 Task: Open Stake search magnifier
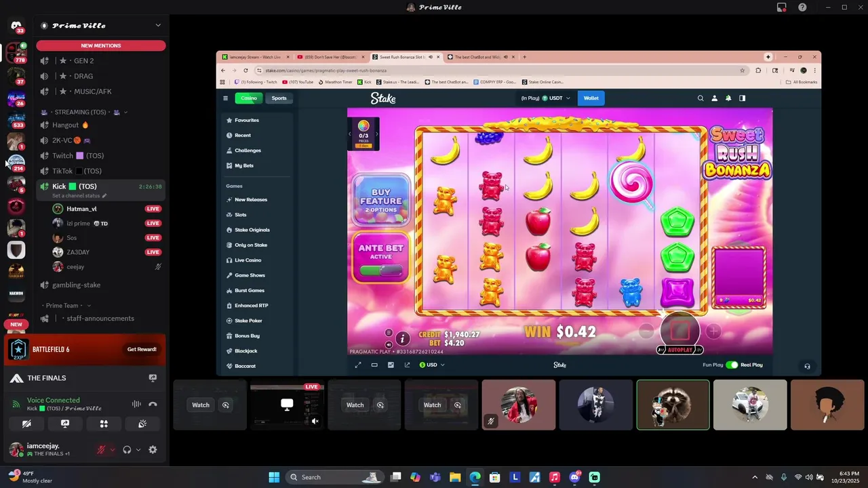coord(701,98)
